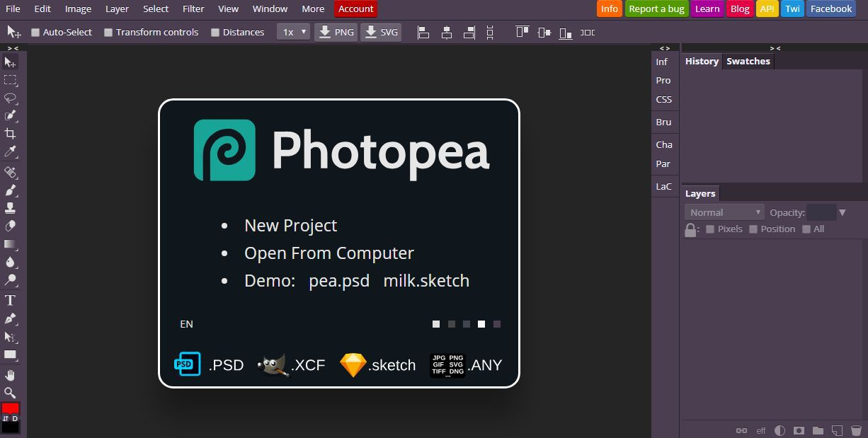The image size is (868, 438).
Task: Open the Filter menu
Action: coord(193,9)
